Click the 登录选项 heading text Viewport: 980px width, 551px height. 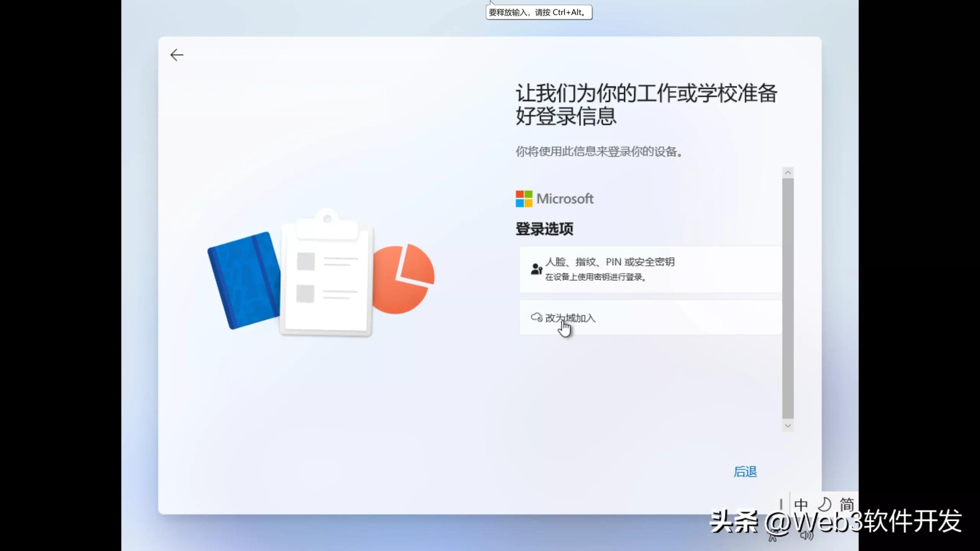click(544, 228)
